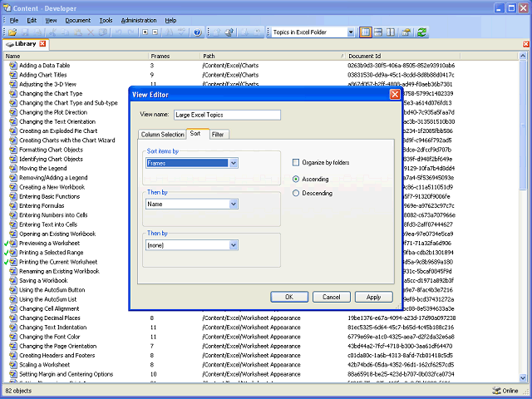Switch to the Column Selection tab
Screen dimensions: 532x399
point(163,135)
